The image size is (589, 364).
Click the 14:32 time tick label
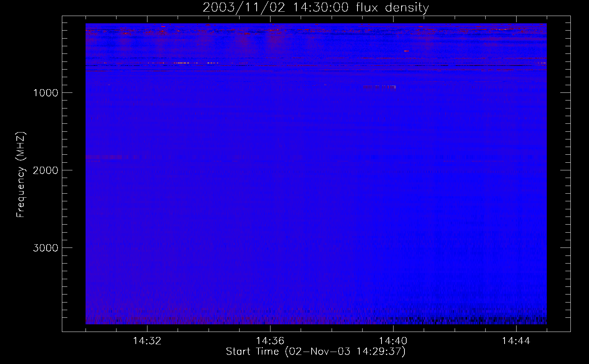pos(147,341)
